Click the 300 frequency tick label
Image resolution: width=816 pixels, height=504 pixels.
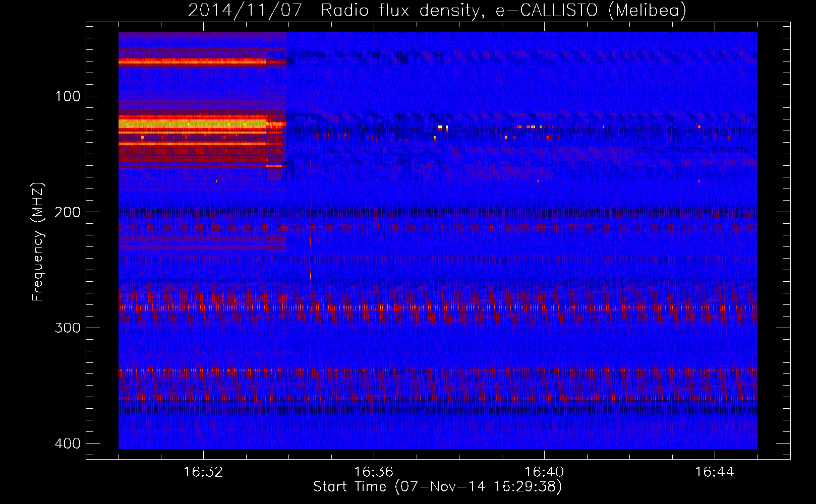(68, 328)
